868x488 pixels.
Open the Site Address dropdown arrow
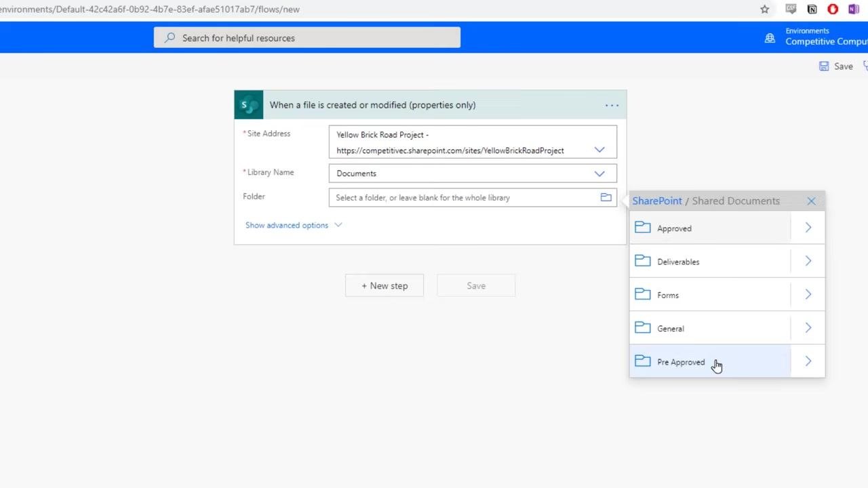coord(599,150)
